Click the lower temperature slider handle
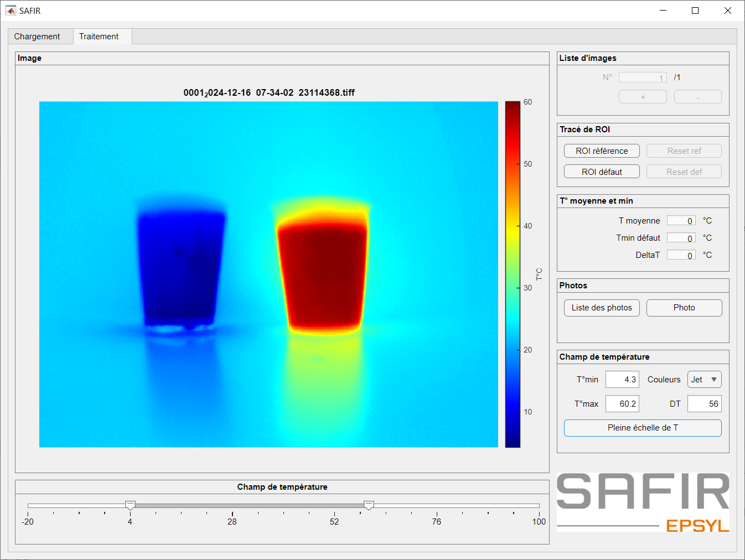The height and width of the screenshot is (560, 745). (x=130, y=505)
